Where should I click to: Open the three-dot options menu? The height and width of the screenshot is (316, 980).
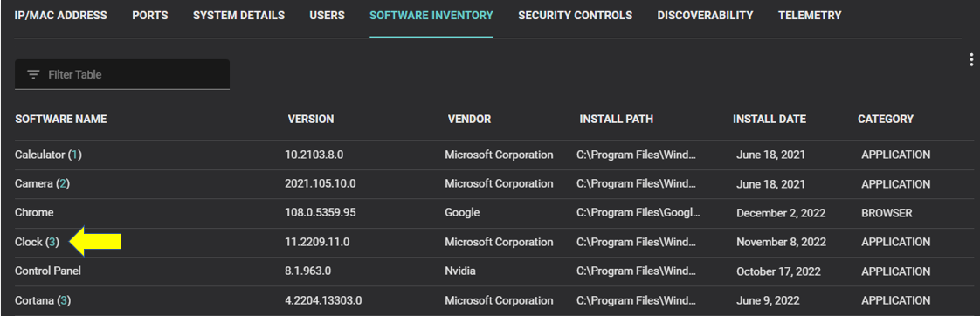coord(970,60)
